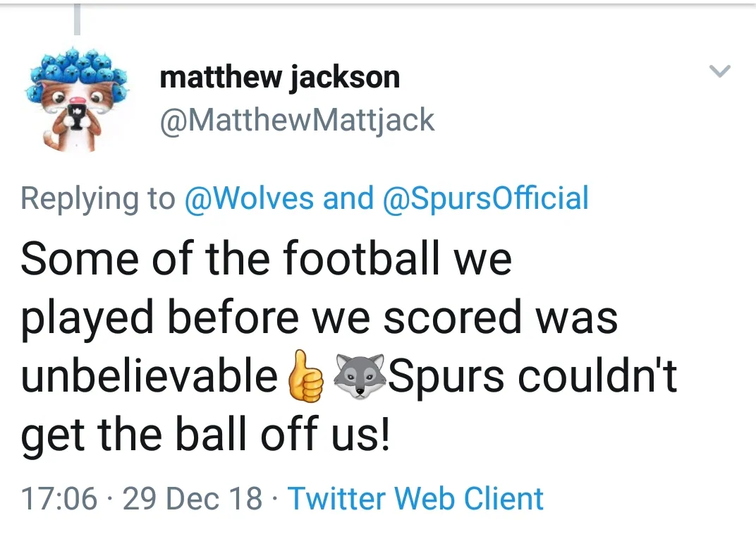756x537 pixels.
Task: Open the matthew jackson display name
Action: coord(279,76)
